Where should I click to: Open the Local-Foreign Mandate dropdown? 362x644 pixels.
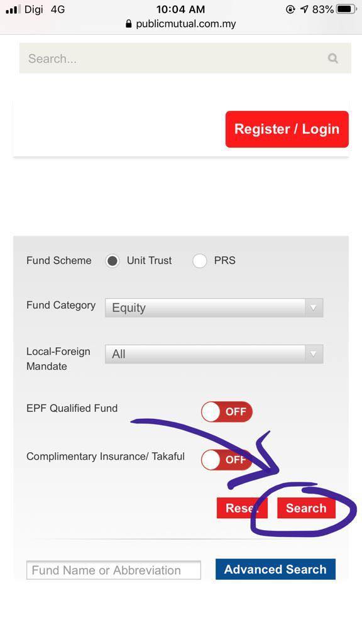click(x=214, y=354)
